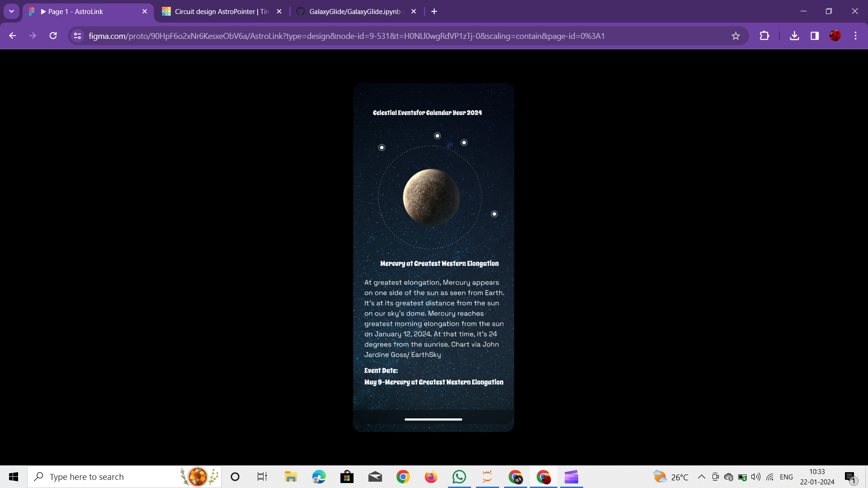The height and width of the screenshot is (488, 868).
Task: Open WhatsApp from the taskbar
Action: 459,477
